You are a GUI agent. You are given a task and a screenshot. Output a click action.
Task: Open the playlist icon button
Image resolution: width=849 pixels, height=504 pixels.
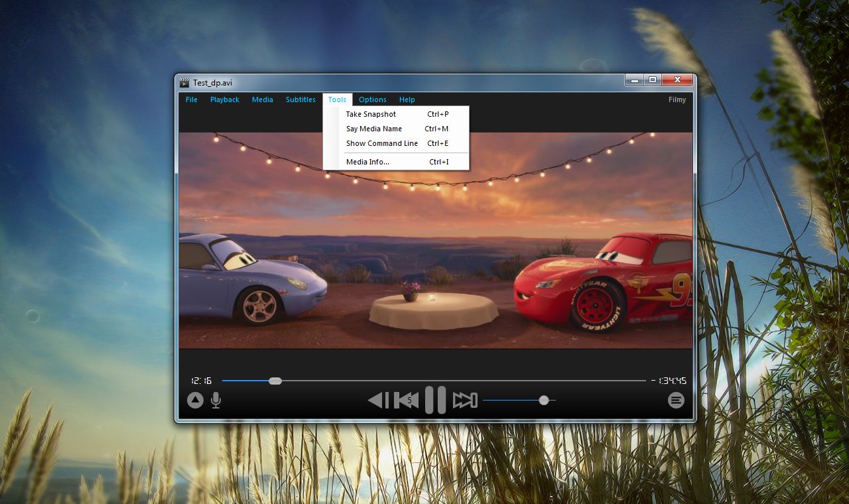(676, 400)
